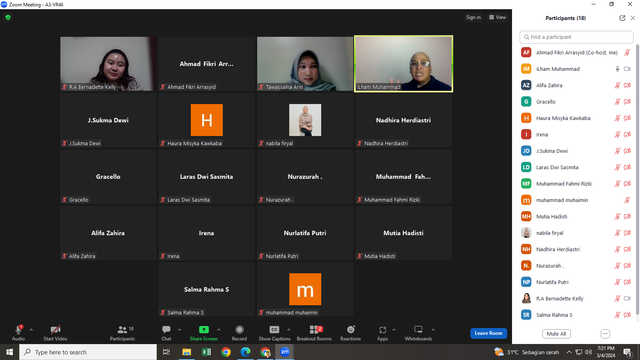Image resolution: width=640 pixels, height=360 pixels.
Task: Open Excel from taskbar
Action: click(207, 352)
